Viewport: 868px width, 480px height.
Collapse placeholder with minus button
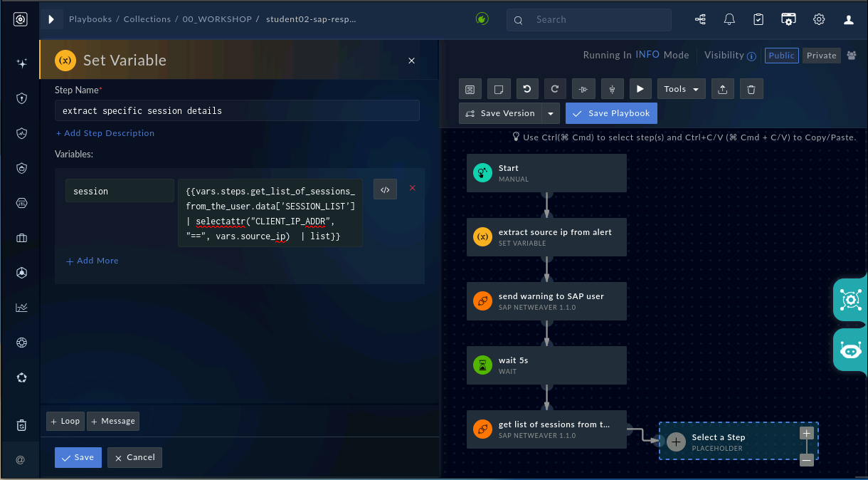(806, 460)
